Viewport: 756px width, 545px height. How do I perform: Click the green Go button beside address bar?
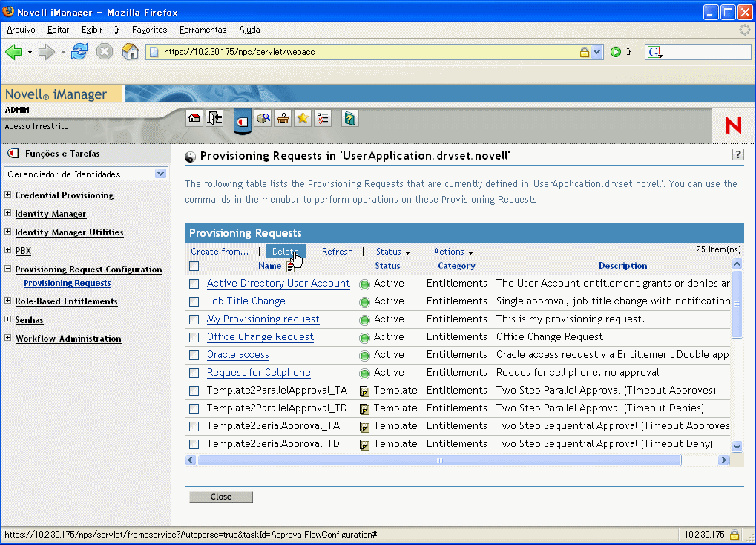[616, 52]
